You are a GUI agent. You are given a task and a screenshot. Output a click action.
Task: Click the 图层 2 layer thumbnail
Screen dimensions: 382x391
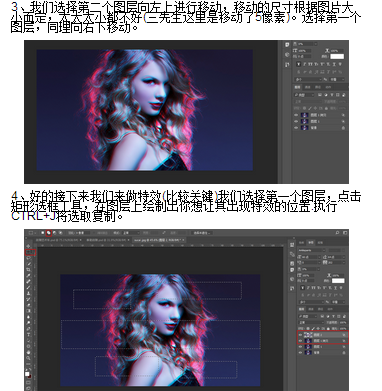click(x=308, y=335)
